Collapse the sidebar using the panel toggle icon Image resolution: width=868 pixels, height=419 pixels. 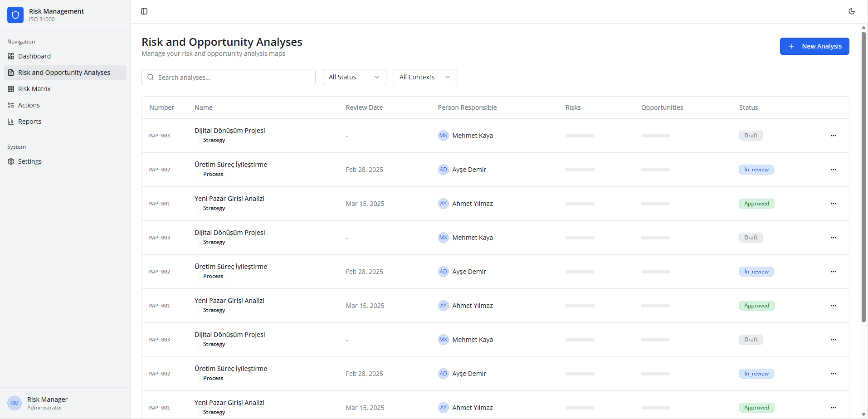[x=144, y=11]
